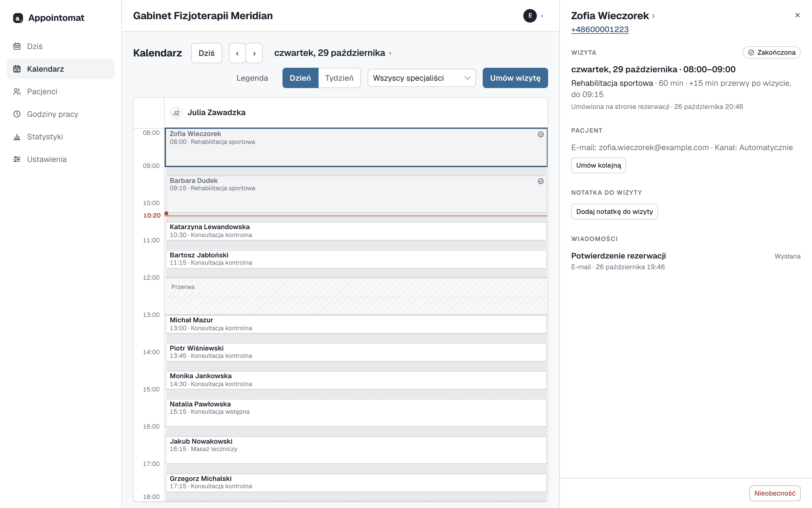The image size is (812, 508).
Task: Click the Appointomat logo icon
Action: pyautogui.click(x=18, y=18)
